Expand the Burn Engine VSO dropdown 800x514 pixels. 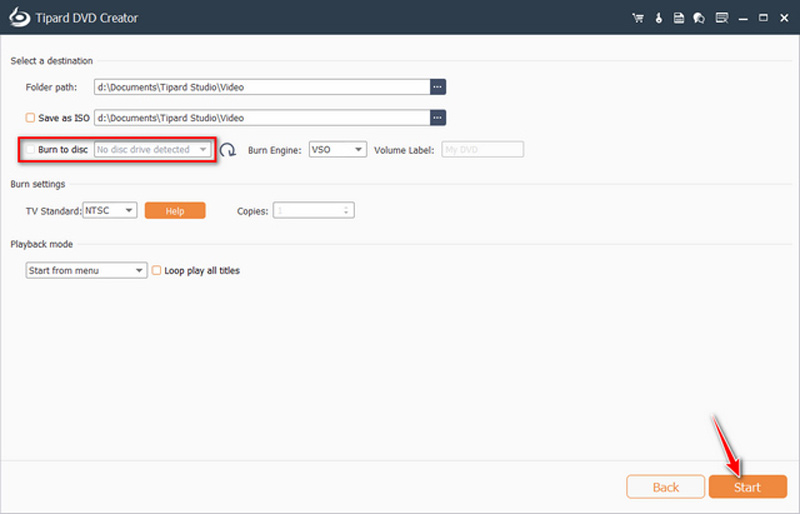(x=337, y=150)
